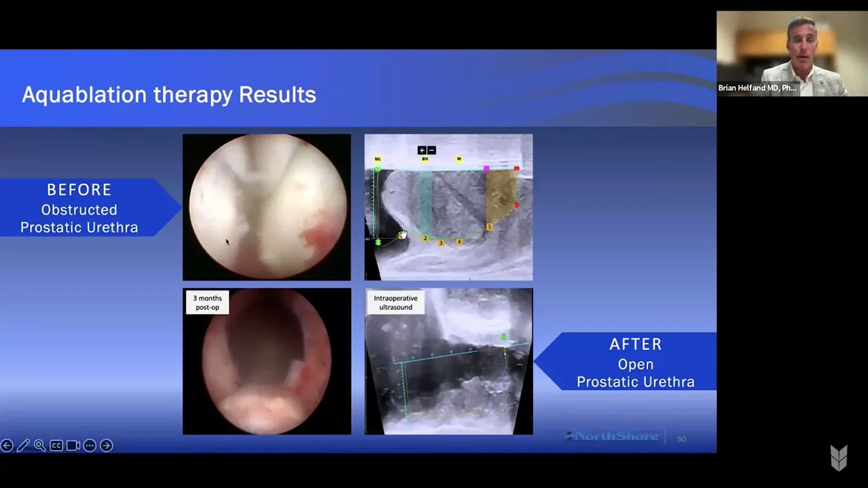Click slide number 50
Image resolution: width=868 pixels, height=488 pixels.
681,439
